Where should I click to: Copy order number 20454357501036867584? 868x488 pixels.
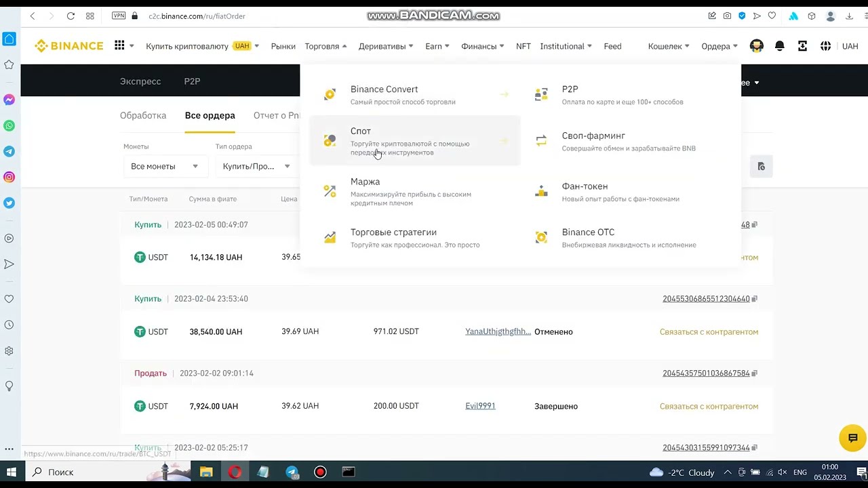pyautogui.click(x=755, y=373)
